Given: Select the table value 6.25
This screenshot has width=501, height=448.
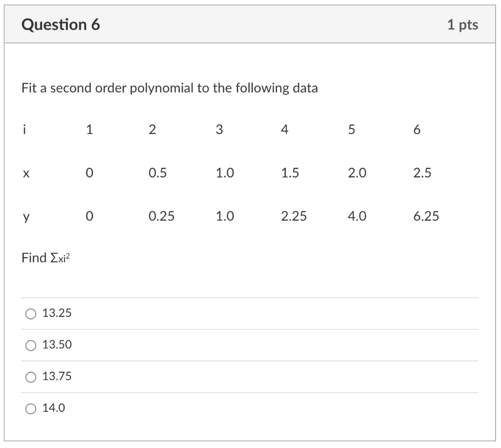Looking at the screenshot, I should 426,216.
